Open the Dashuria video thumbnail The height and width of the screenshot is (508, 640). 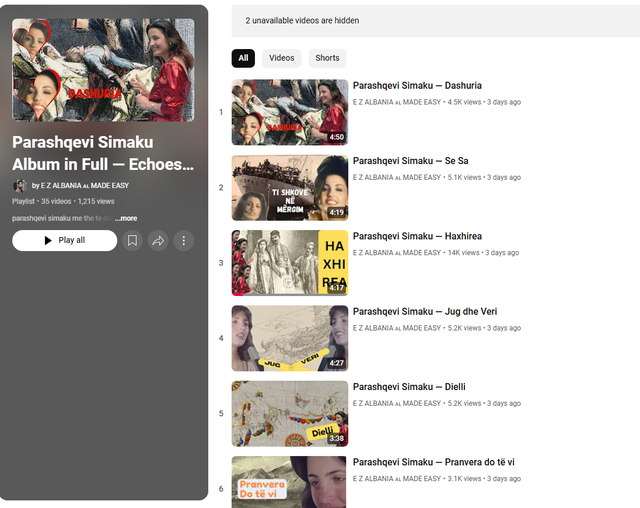tap(289, 112)
